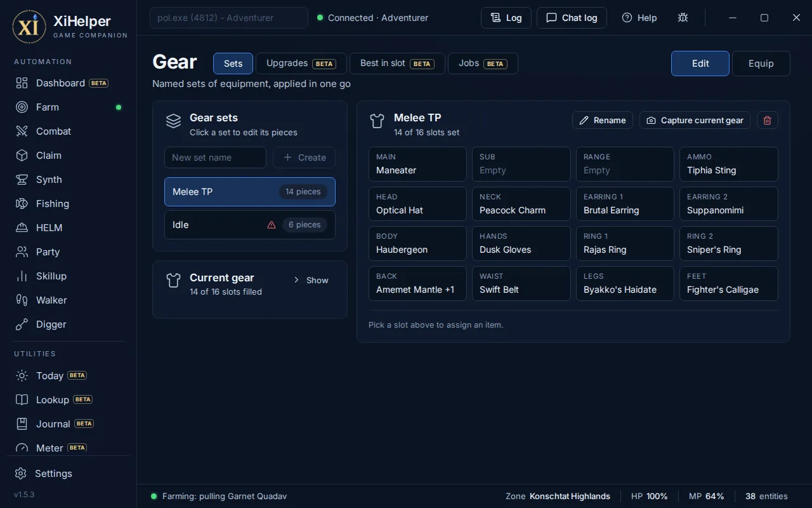Click the Party people icon
Screen dimensions: 812x508
(x=22, y=252)
